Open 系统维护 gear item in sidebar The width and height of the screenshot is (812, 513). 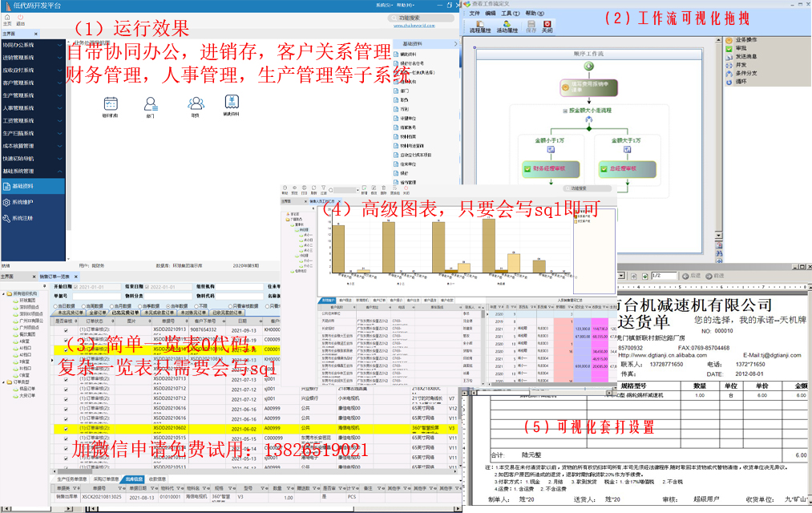coord(33,203)
